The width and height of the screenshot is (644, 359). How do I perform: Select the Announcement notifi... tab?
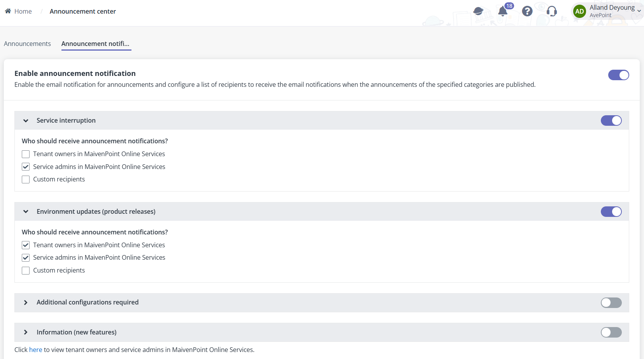(x=96, y=44)
